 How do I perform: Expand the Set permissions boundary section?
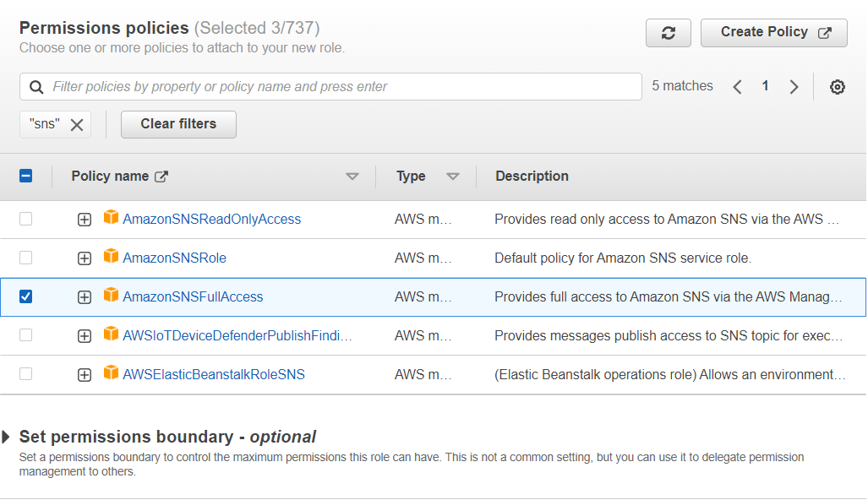[x=7, y=437]
